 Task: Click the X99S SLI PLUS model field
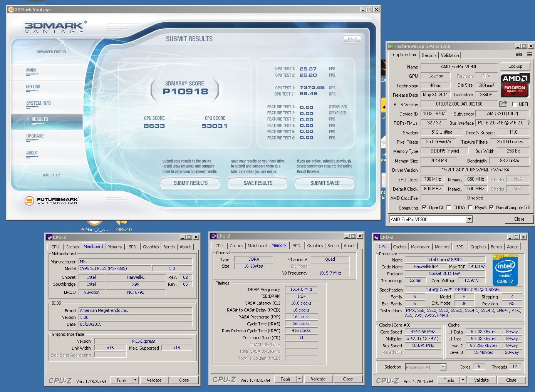(x=115, y=268)
